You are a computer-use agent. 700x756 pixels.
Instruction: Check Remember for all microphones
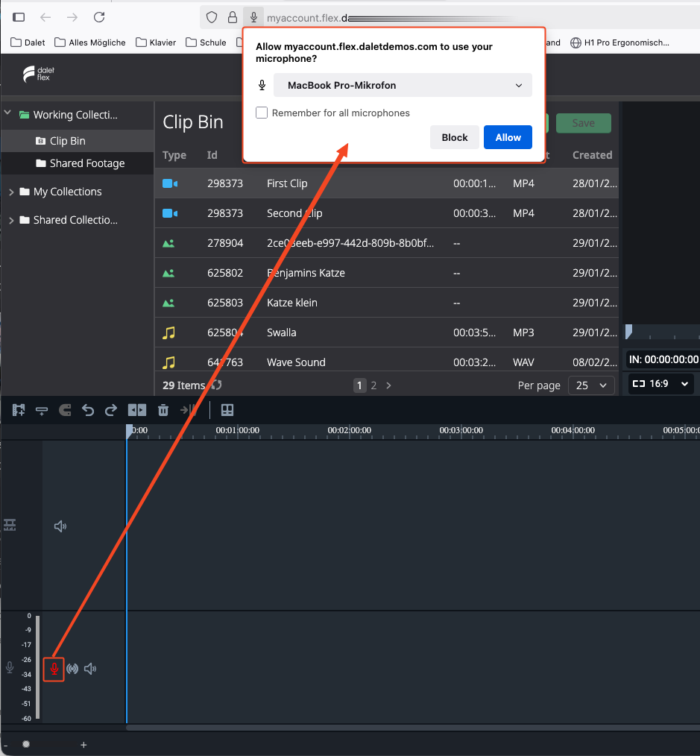pyautogui.click(x=262, y=113)
